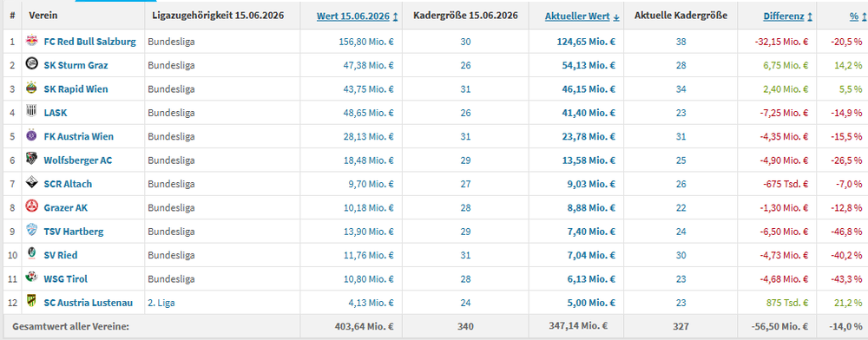Open WSG Tirol club page

pyautogui.click(x=65, y=279)
